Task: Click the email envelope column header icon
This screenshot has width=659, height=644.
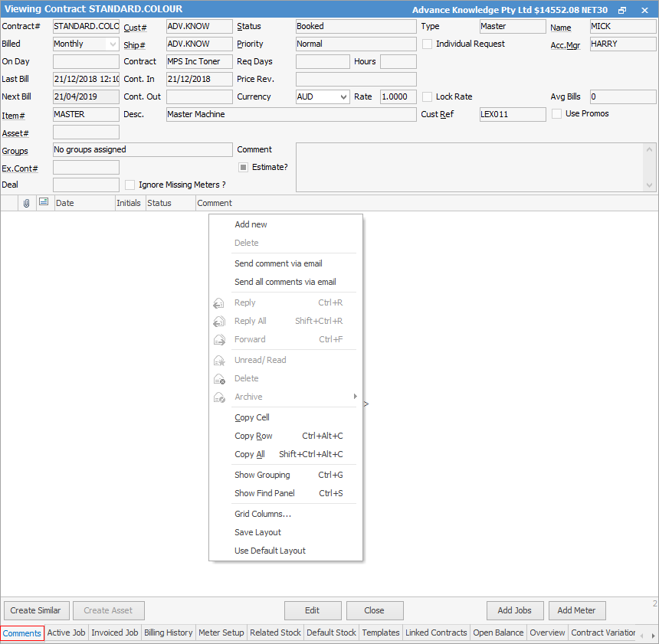Action: 44,203
